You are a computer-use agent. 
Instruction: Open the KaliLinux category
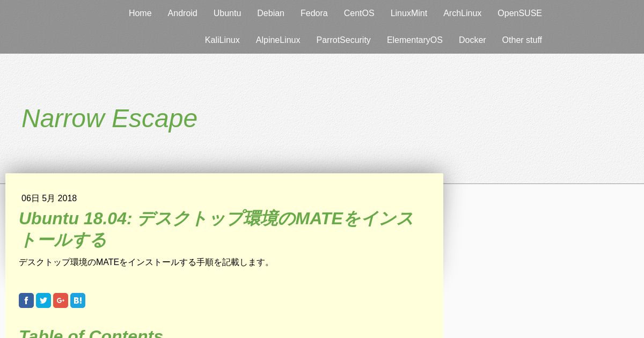(222, 40)
